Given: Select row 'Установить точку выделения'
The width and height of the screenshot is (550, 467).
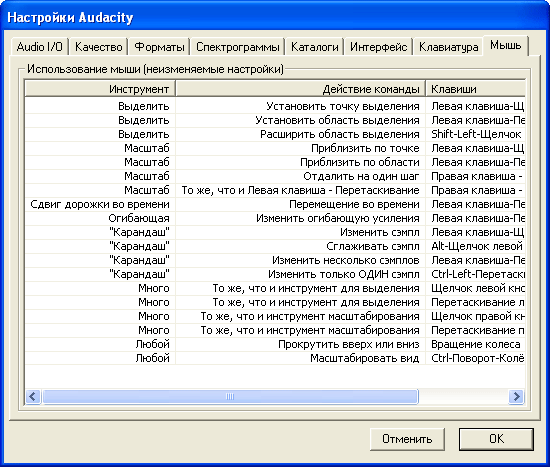Looking at the screenshot, I should (275, 106).
